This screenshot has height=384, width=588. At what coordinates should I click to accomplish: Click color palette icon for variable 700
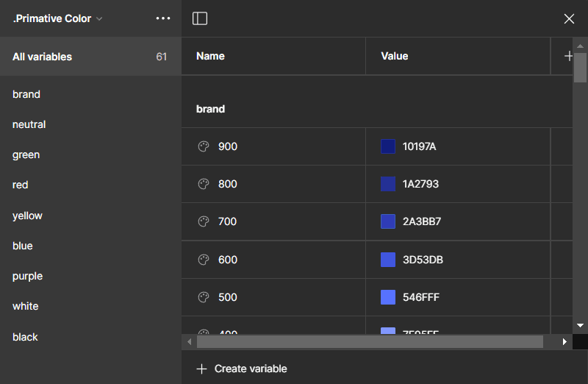click(204, 221)
